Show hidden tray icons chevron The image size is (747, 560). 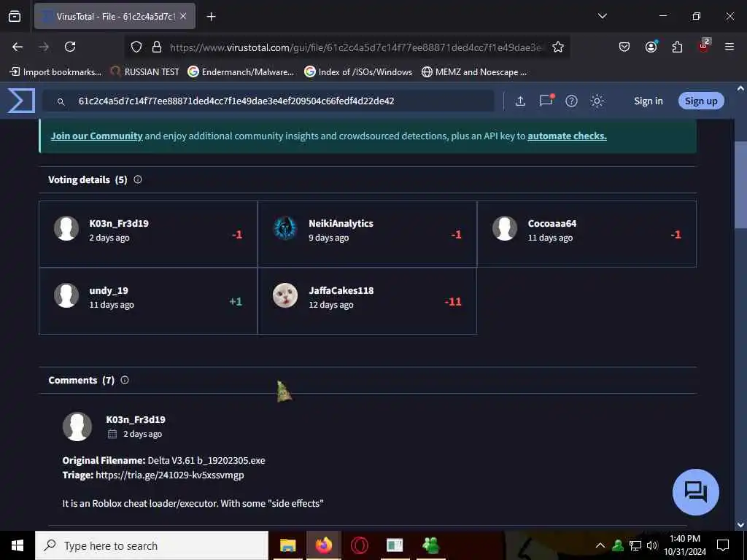point(600,545)
